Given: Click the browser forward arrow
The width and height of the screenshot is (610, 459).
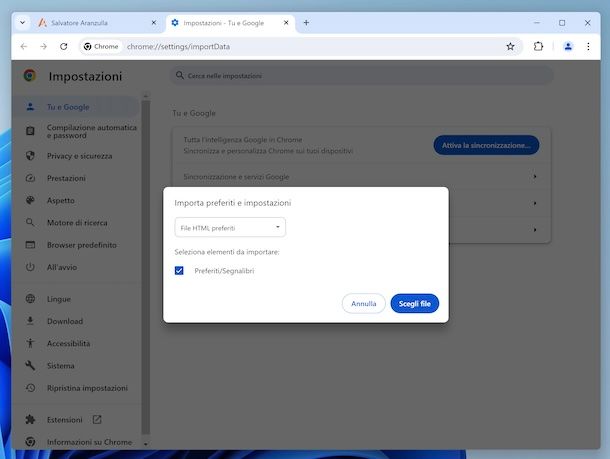Looking at the screenshot, I should coord(43,47).
